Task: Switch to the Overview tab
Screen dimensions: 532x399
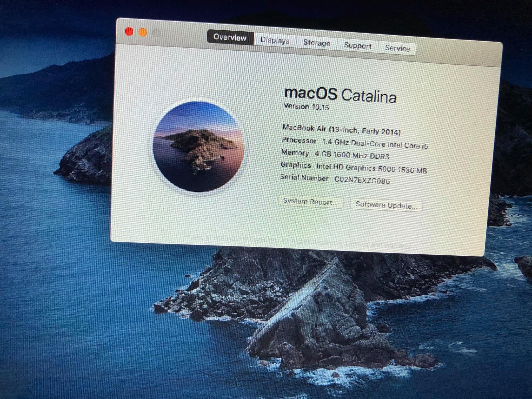Action: (230, 38)
